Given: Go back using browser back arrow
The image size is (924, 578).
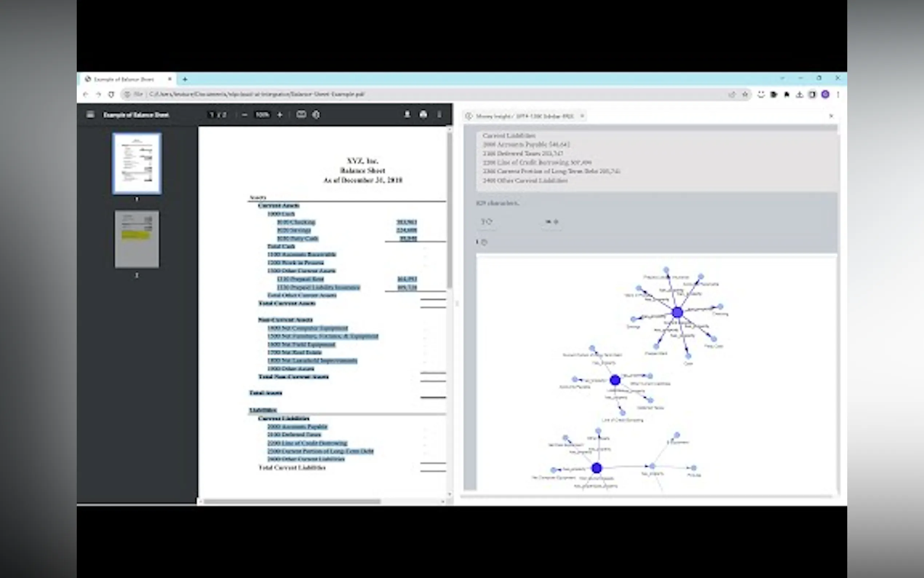Looking at the screenshot, I should pos(85,94).
